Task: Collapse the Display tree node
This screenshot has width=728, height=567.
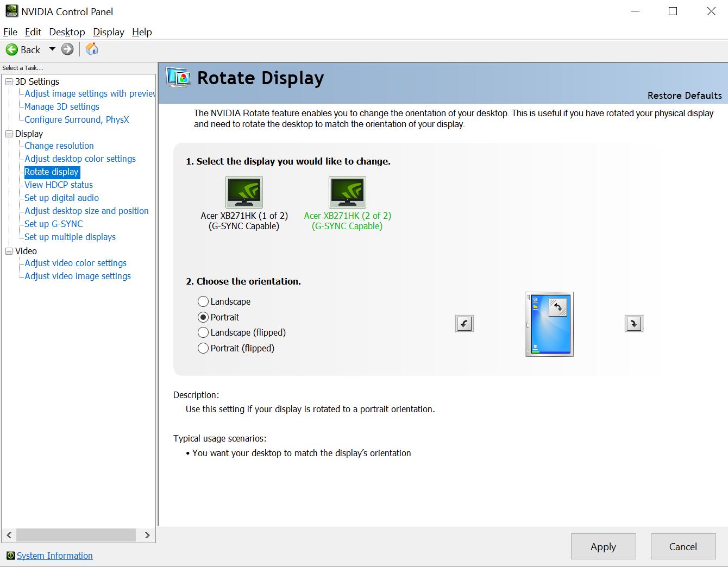Action: click(9, 134)
